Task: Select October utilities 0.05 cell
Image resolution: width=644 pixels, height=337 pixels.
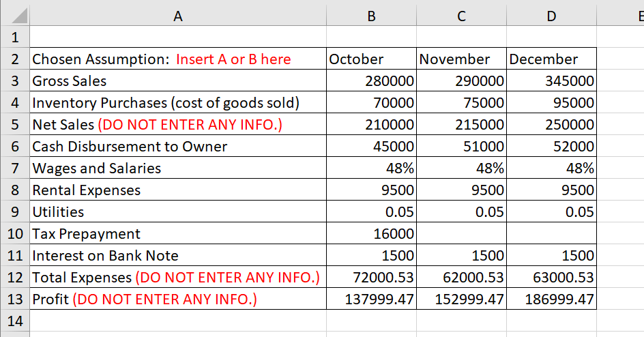Action: pos(371,211)
